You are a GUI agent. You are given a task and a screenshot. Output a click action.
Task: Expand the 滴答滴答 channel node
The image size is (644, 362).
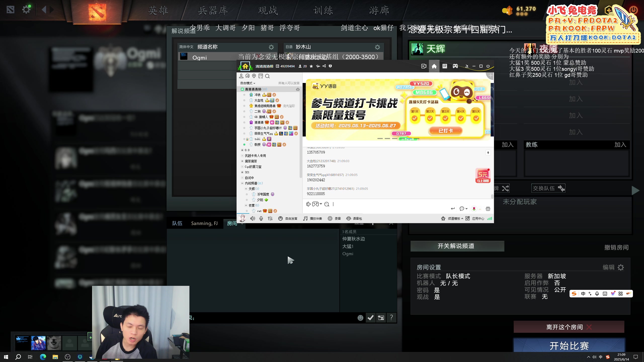tap(242, 161)
